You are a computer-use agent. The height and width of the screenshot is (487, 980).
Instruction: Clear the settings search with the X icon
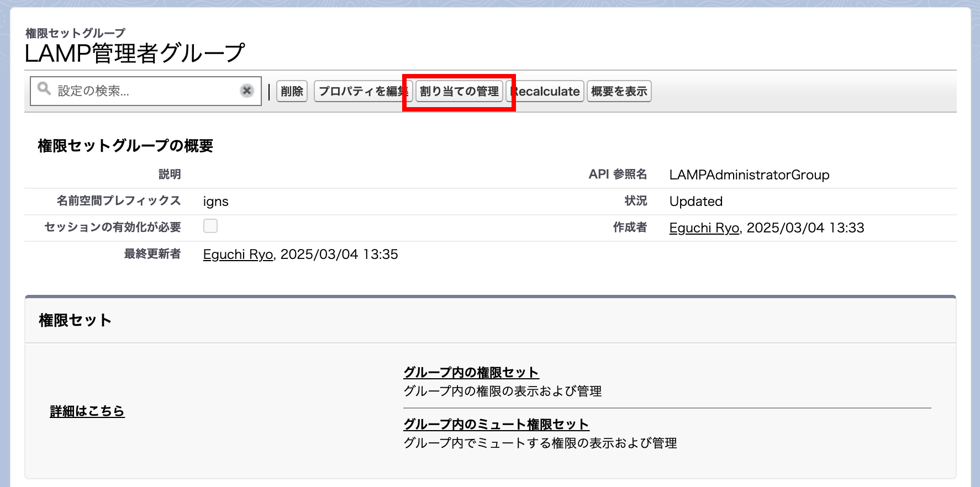pyautogui.click(x=247, y=91)
